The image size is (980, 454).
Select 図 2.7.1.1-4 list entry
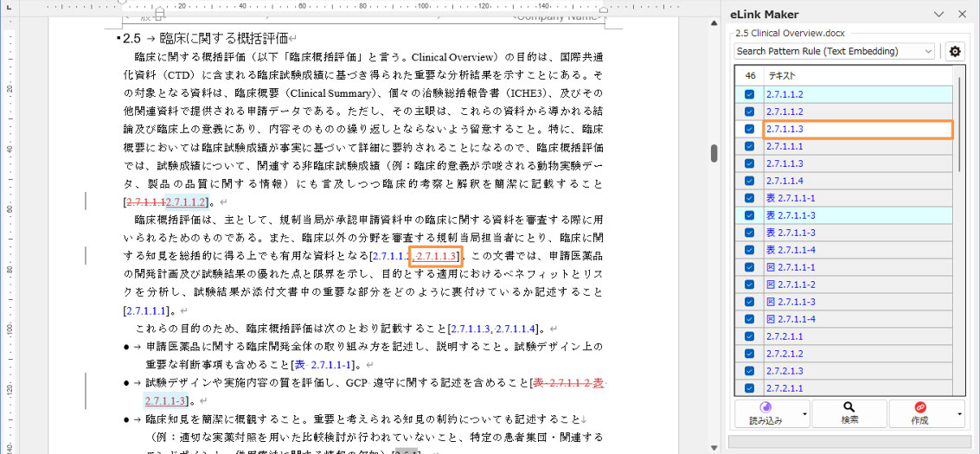pyautogui.click(x=791, y=319)
